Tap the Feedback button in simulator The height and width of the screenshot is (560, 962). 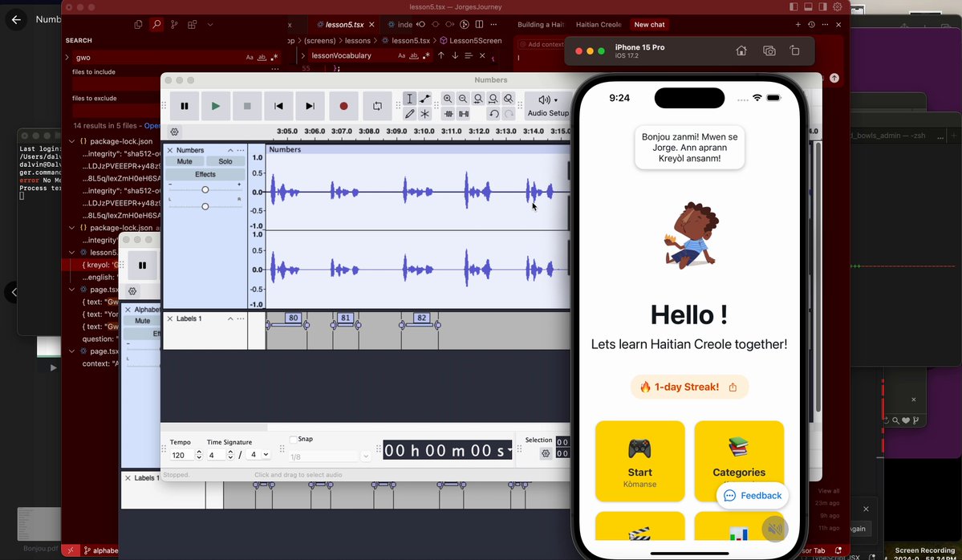[x=752, y=496]
